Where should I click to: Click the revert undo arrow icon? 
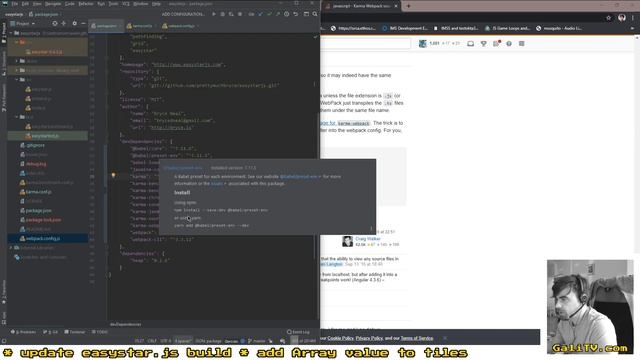[296, 14]
